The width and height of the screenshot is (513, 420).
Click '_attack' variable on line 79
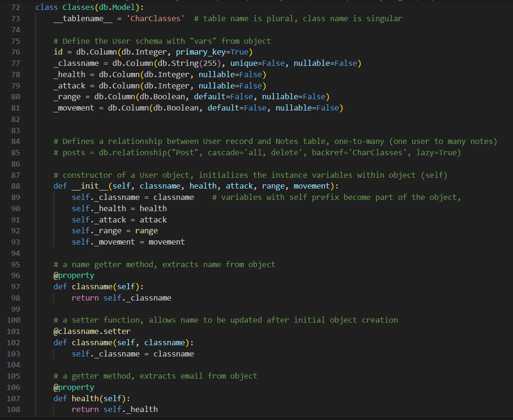69,86
